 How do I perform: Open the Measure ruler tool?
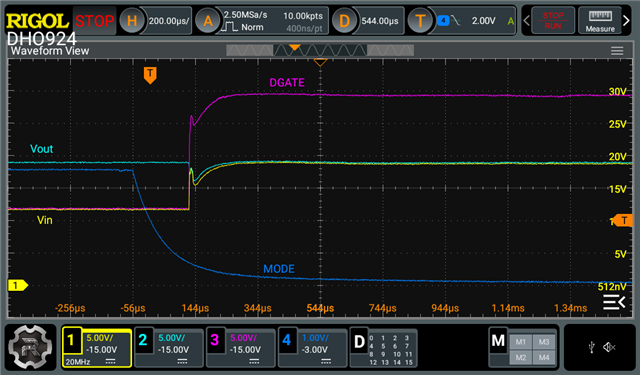(600, 20)
